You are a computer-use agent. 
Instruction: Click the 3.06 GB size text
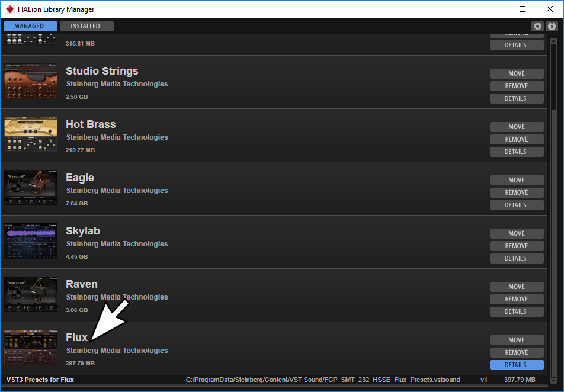[x=76, y=310]
